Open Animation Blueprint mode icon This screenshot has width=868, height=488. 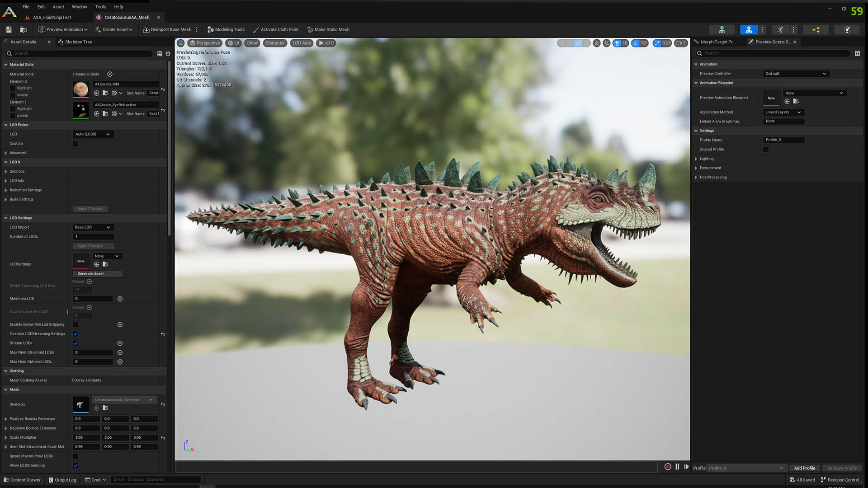[816, 30]
